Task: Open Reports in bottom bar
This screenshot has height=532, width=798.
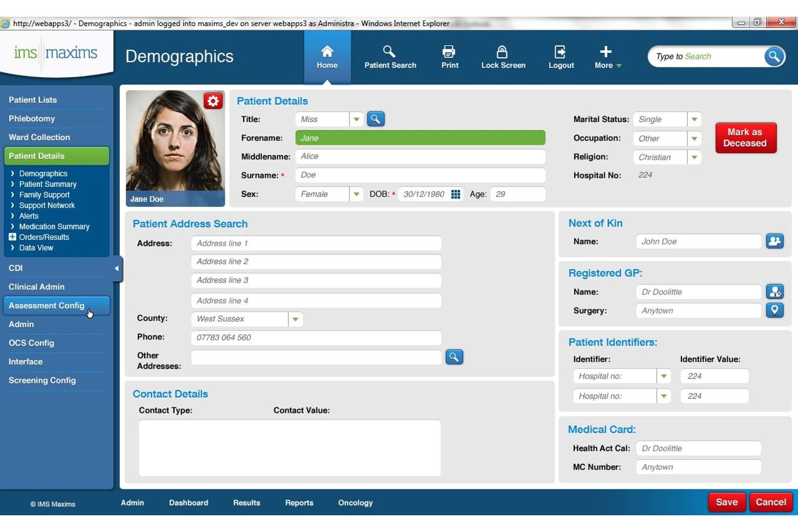Action: pos(299,502)
